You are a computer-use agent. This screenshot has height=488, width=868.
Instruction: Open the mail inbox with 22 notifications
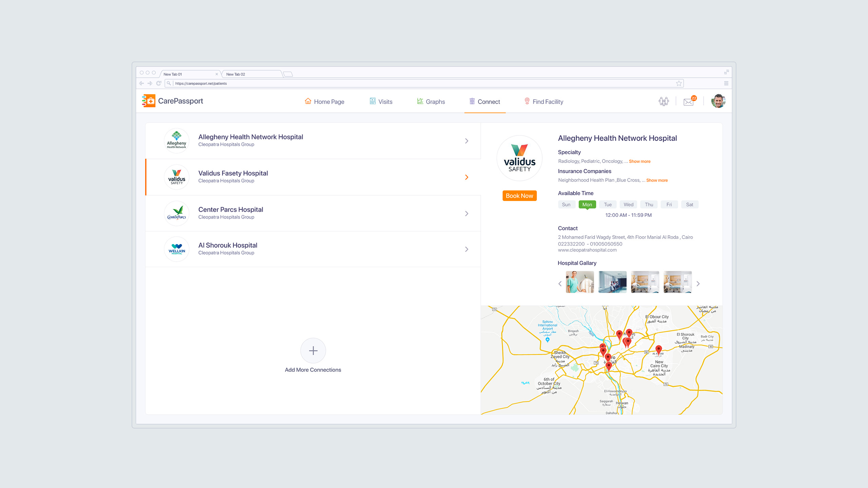tap(690, 101)
